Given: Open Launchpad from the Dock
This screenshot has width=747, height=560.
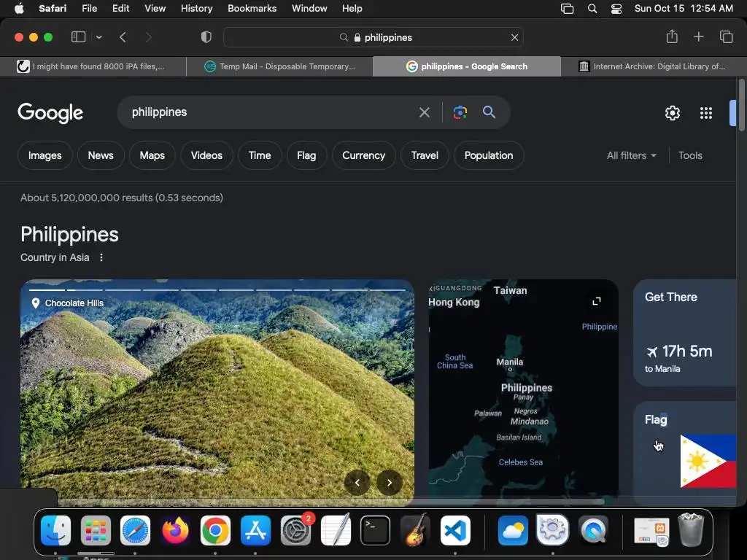Looking at the screenshot, I should pos(96,530).
